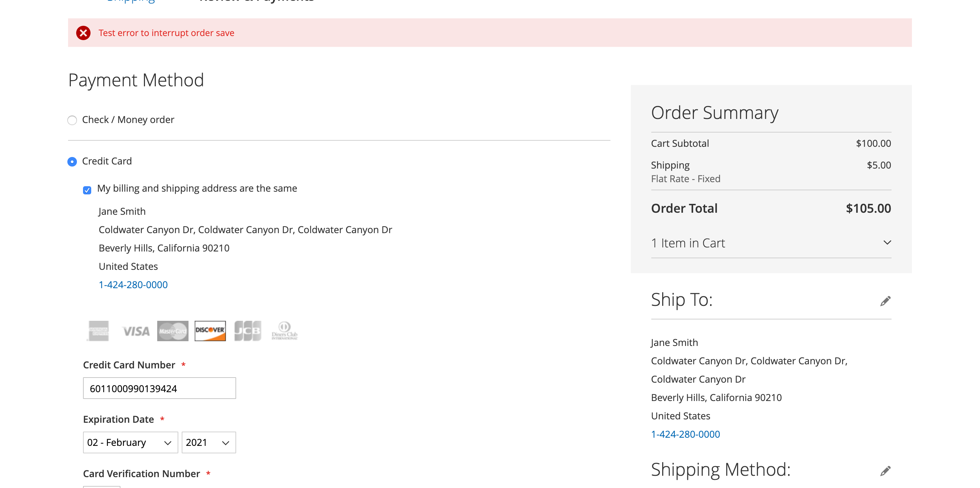Edit the Ship To address via pencil icon
Image resolution: width=980 pixels, height=488 pixels.
886,301
